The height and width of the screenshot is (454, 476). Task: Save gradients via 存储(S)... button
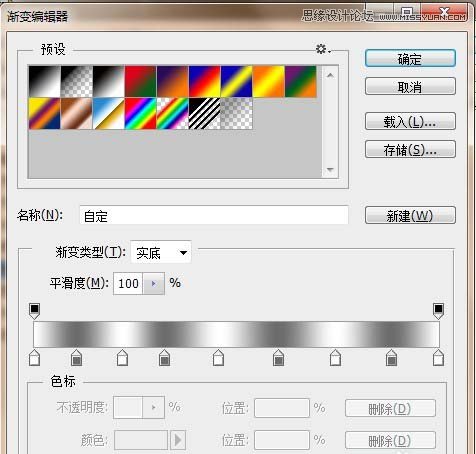[410, 149]
